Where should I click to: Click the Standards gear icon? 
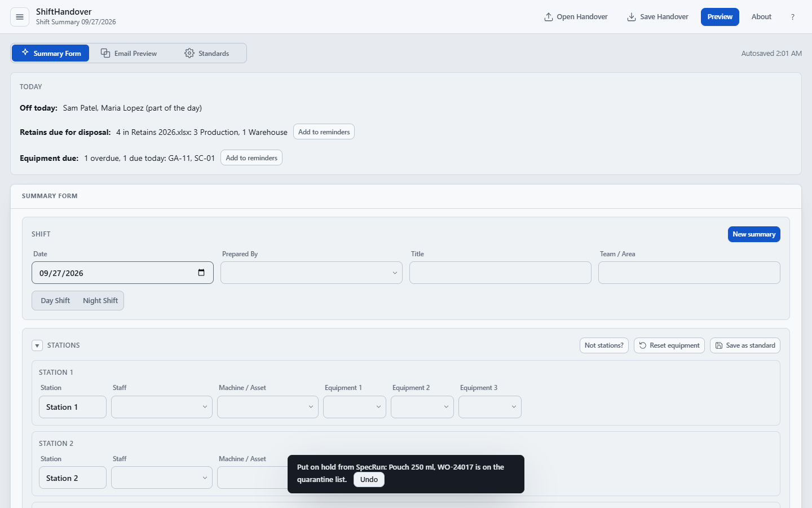click(x=189, y=53)
